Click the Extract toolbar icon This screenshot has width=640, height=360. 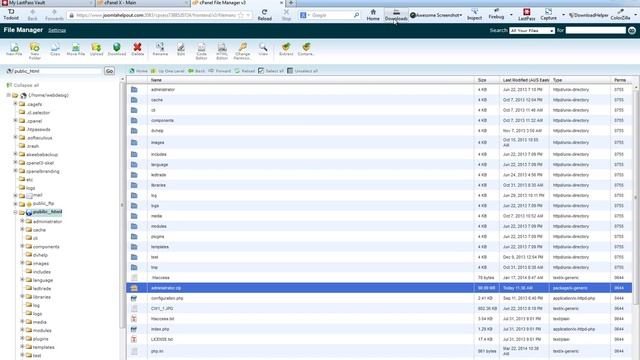point(286,49)
